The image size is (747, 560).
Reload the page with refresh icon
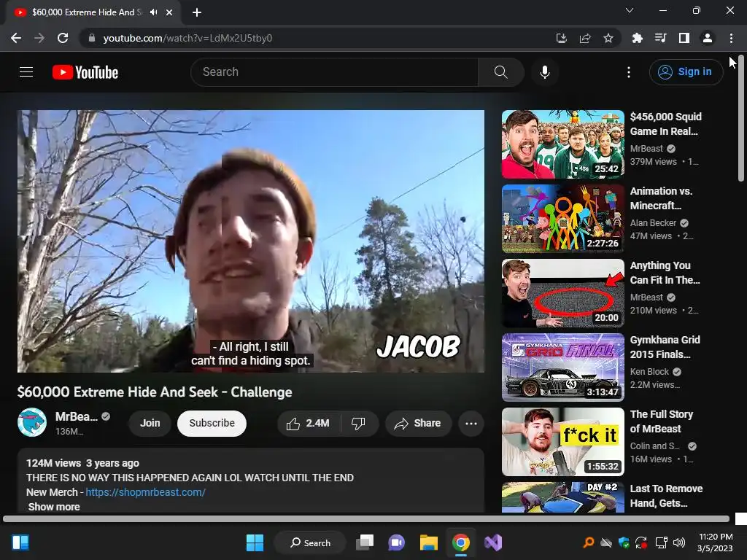click(63, 38)
